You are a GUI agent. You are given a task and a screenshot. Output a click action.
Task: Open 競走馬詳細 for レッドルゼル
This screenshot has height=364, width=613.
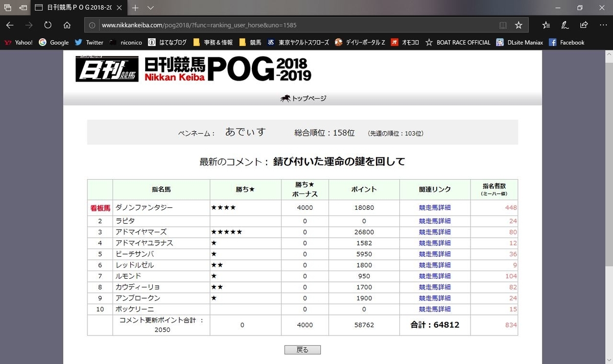coord(435,265)
